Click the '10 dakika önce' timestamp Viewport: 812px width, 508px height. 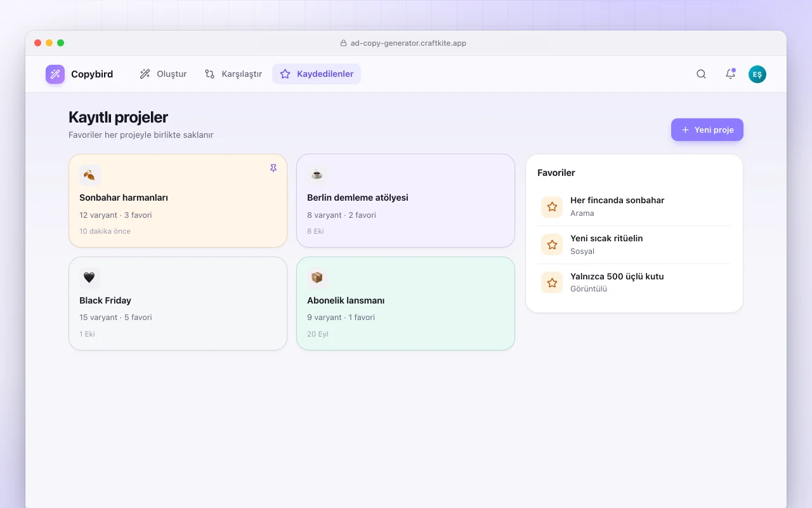(105, 231)
